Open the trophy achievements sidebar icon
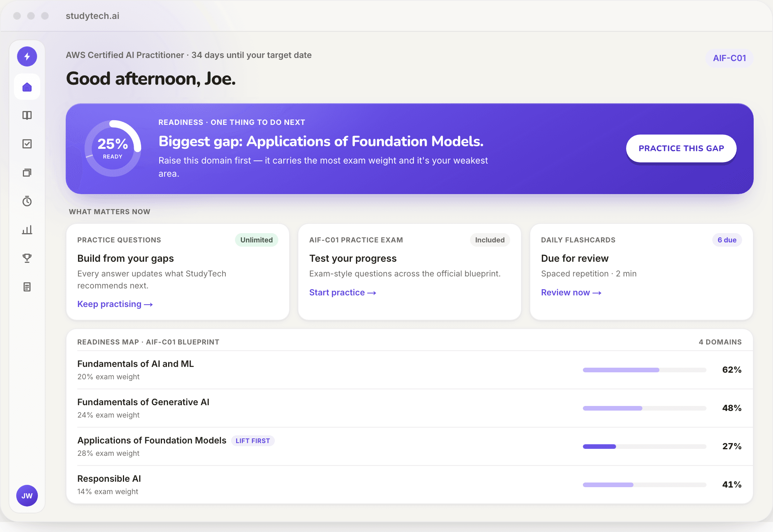This screenshot has height=532, width=773. point(27,258)
